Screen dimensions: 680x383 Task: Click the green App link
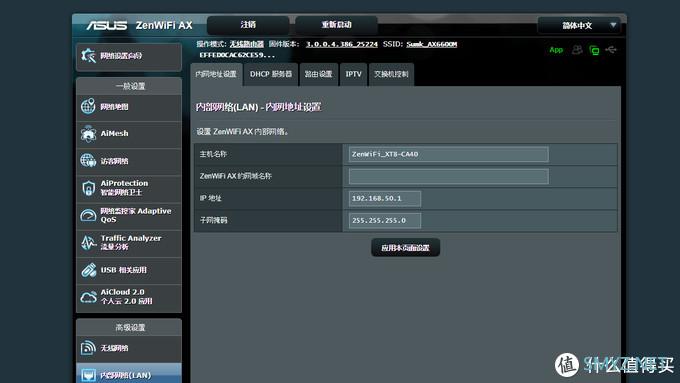point(556,50)
